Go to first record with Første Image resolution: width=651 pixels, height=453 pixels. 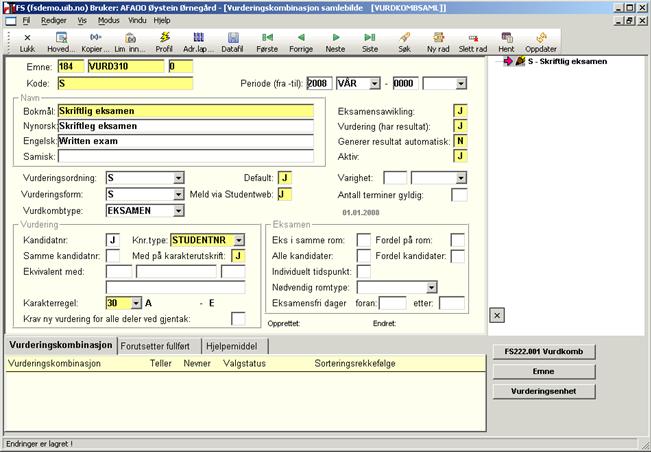267,41
